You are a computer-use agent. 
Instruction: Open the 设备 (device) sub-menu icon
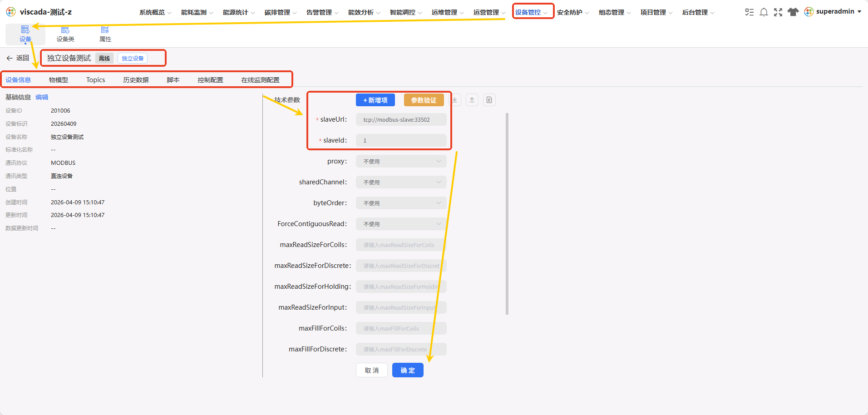(x=25, y=30)
